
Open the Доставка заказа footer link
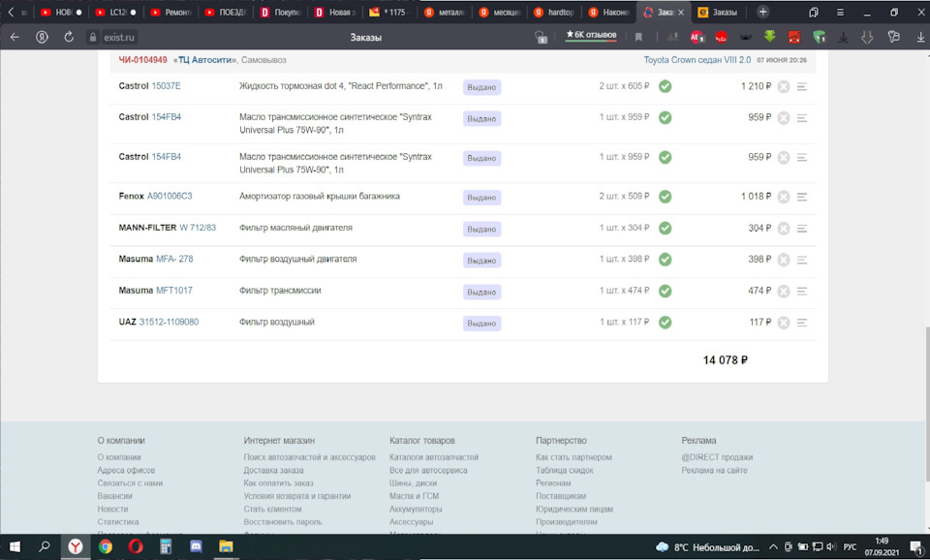coord(273,470)
